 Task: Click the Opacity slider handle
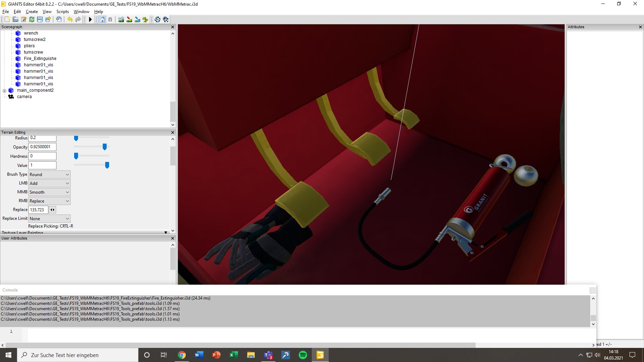coord(105,147)
